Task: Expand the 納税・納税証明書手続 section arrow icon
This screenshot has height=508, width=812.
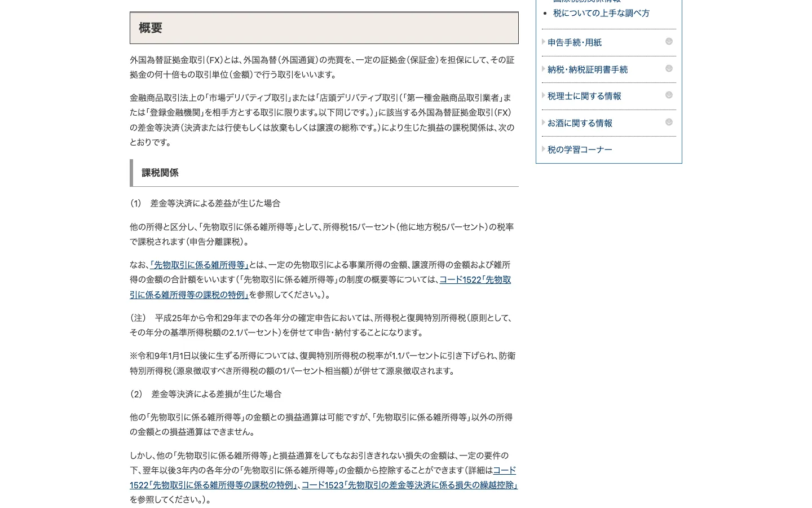Action: [x=669, y=68]
